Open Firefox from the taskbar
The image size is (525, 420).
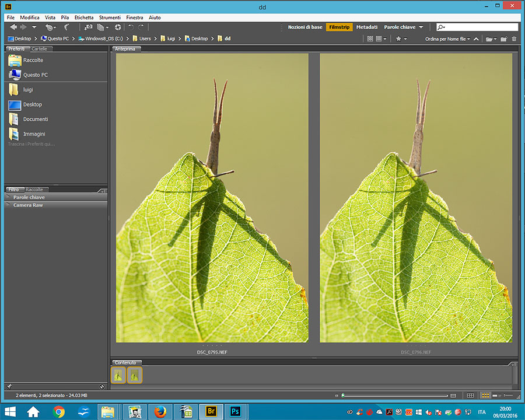point(160,411)
